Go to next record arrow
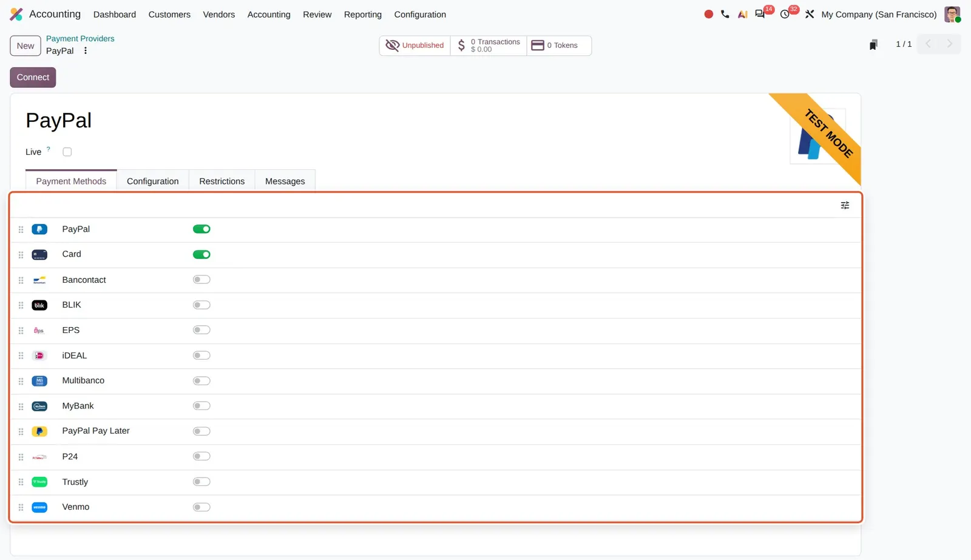Viewport: 971px width, 560px height. pyautogui.click(x=950, y=44)
